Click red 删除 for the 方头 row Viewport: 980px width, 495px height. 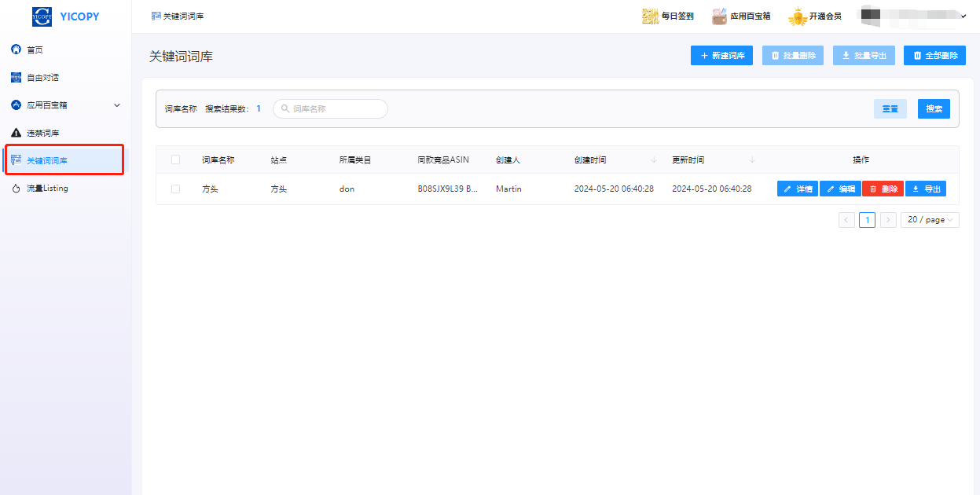(883, 189)
